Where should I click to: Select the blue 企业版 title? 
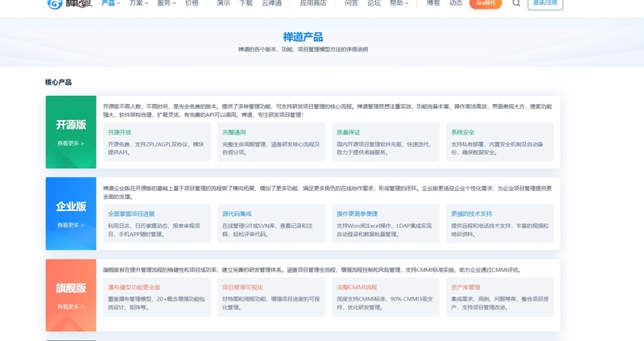click(x=71, y=206)
